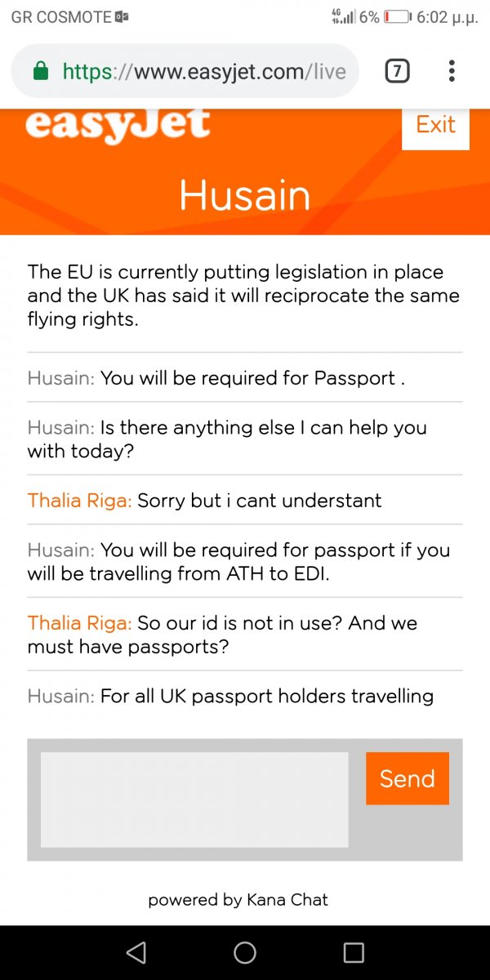The width and height of the screenshot is (490, 980).
Task: Focus the chat message input box
Action: [194, 800]
